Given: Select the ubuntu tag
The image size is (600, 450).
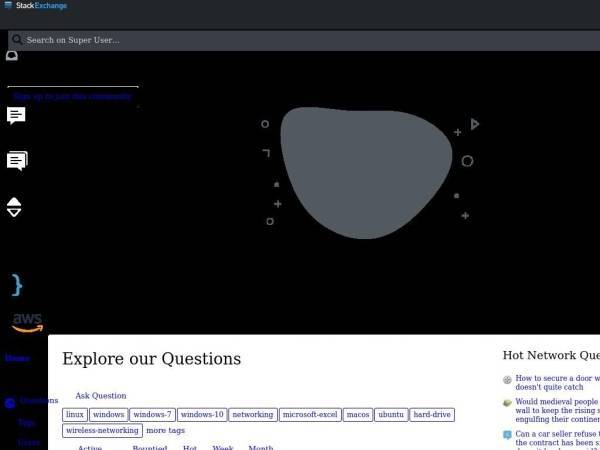Looking at the screenshot, I should point(391,415).
